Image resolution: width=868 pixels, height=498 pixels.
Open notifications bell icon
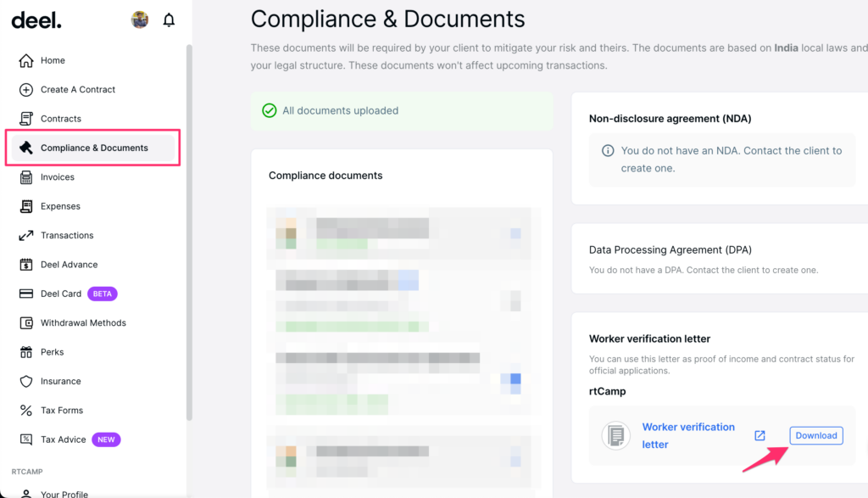(169, 20)
